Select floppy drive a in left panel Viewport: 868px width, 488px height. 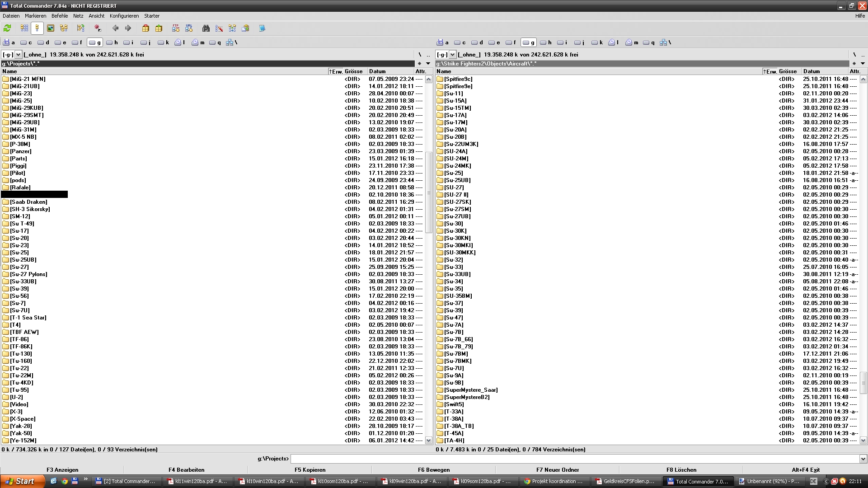(9, 42)
